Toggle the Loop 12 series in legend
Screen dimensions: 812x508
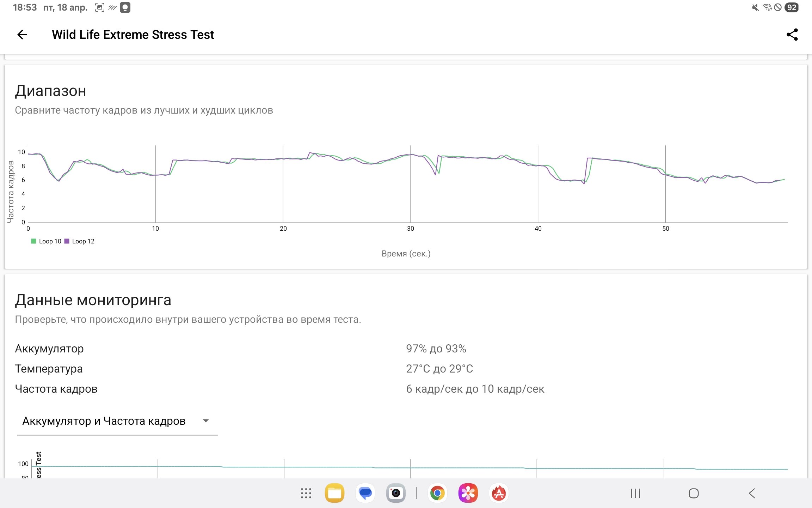coord(80,241)
